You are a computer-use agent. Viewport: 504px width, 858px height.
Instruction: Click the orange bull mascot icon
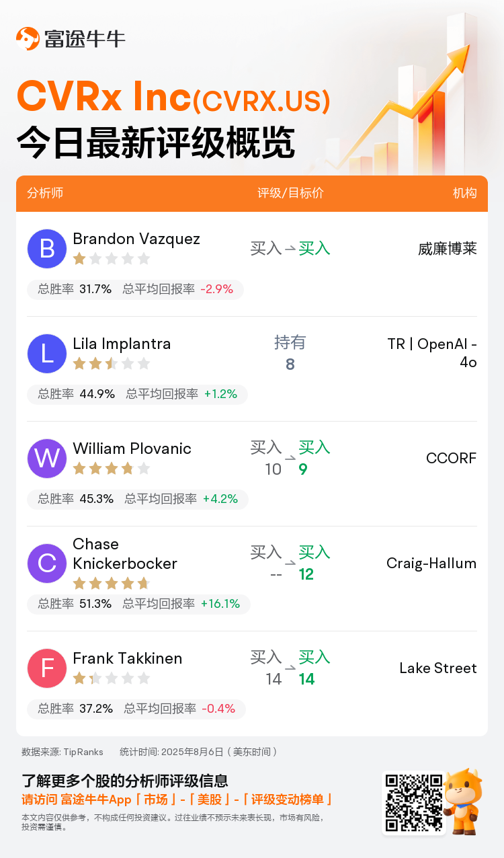coord(464,802)
